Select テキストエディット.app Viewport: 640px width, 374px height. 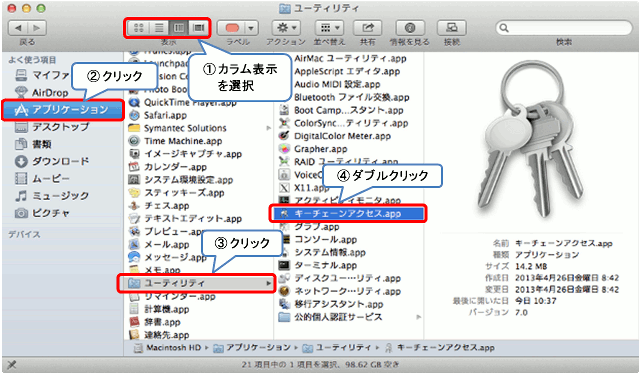tap(185, 219)
